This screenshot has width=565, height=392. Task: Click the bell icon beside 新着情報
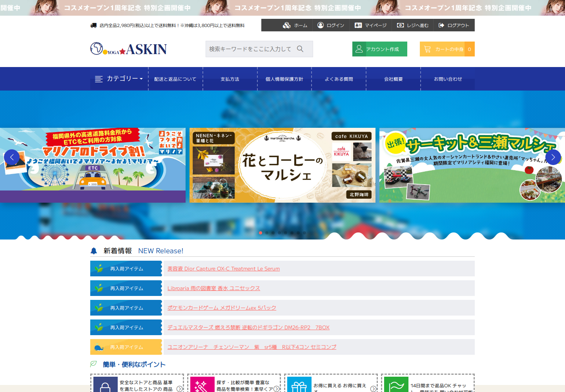[94, 251]
